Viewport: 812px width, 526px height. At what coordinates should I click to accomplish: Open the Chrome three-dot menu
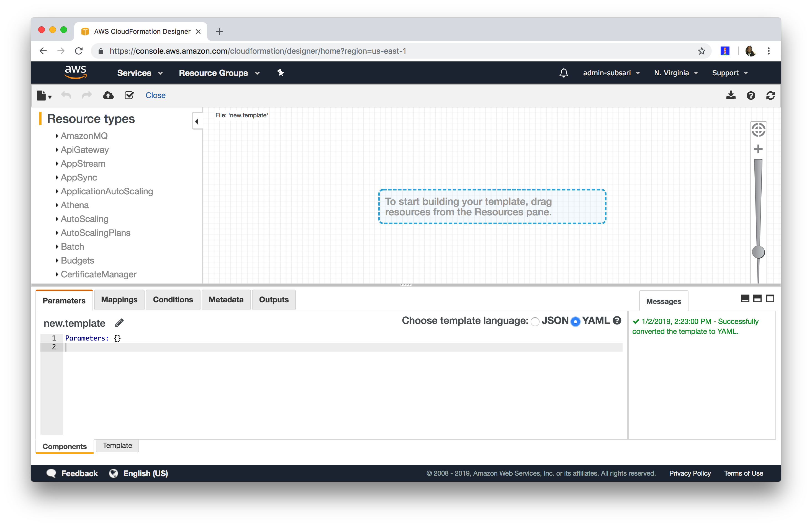[769, 51]
